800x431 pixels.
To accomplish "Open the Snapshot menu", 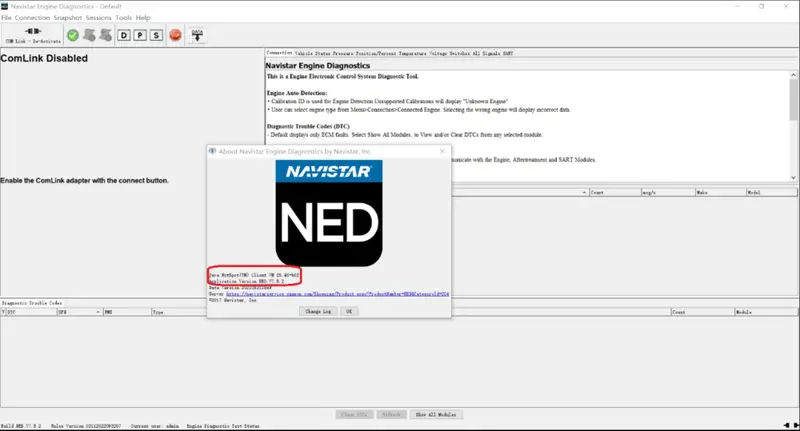I will (x=68, y=17).
